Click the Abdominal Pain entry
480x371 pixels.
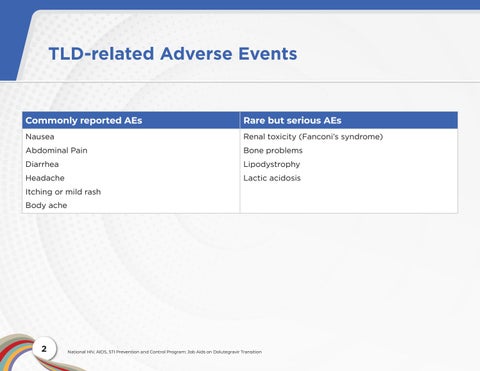click(x=56, y=150)
